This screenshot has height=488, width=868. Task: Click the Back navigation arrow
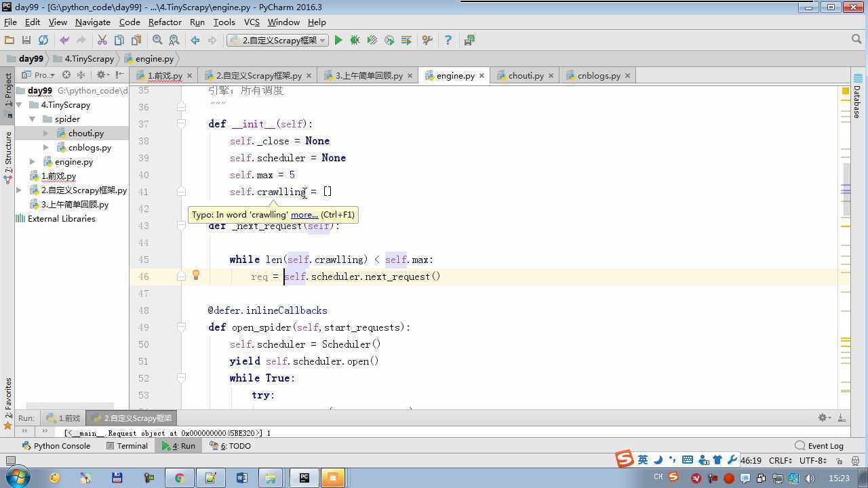pos(195,41)
